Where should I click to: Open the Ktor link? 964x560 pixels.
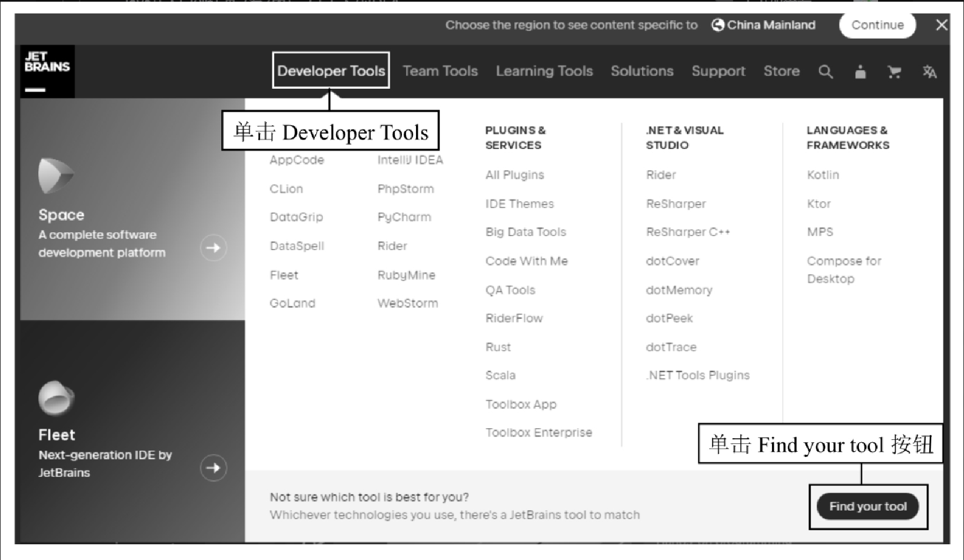[819, 204]
